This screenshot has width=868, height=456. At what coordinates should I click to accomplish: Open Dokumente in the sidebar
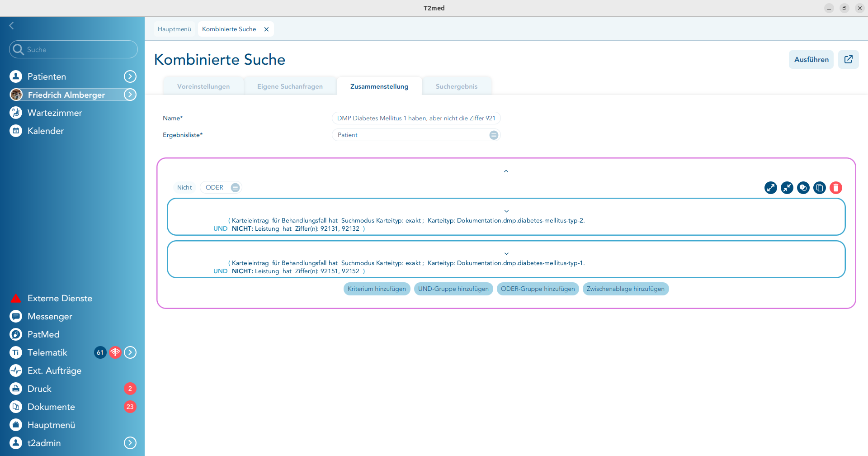[51, 407]
